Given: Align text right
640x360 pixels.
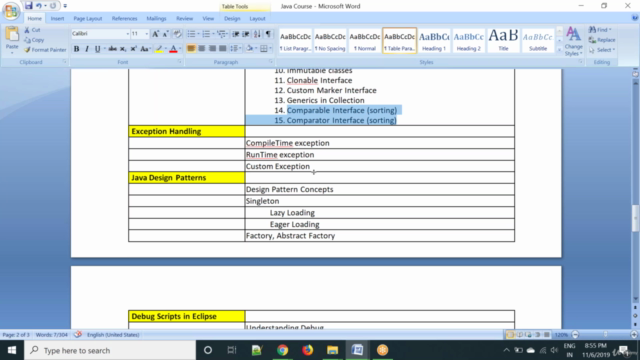Looking at the screenshot, I should tap(212, 49).
